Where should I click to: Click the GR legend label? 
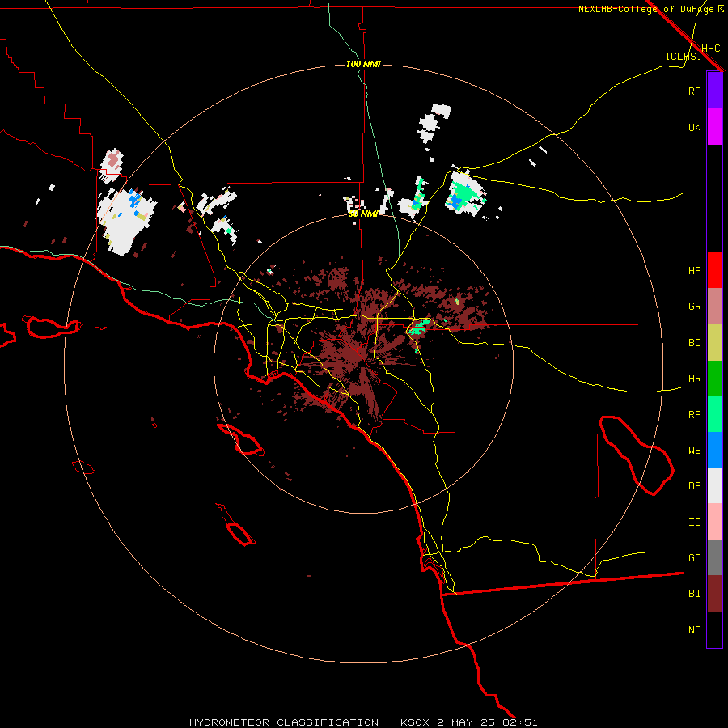coord(695,307)
